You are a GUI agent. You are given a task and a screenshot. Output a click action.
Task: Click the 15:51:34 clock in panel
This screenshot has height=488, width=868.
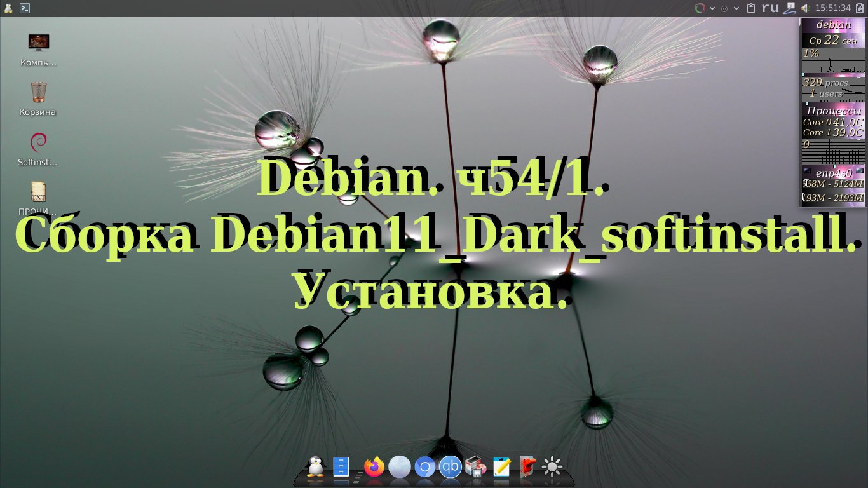pyautogui.click(x=832, y=8)
